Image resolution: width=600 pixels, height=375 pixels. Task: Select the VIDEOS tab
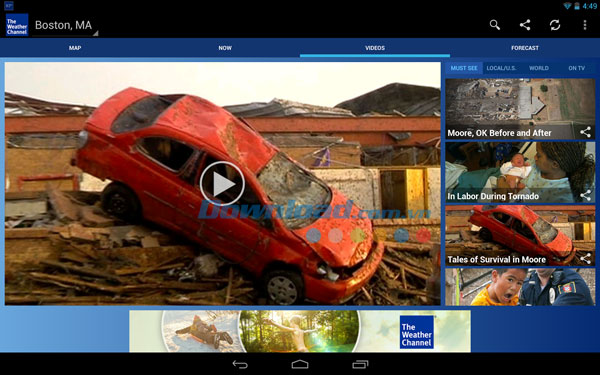(x=375, y=48)
